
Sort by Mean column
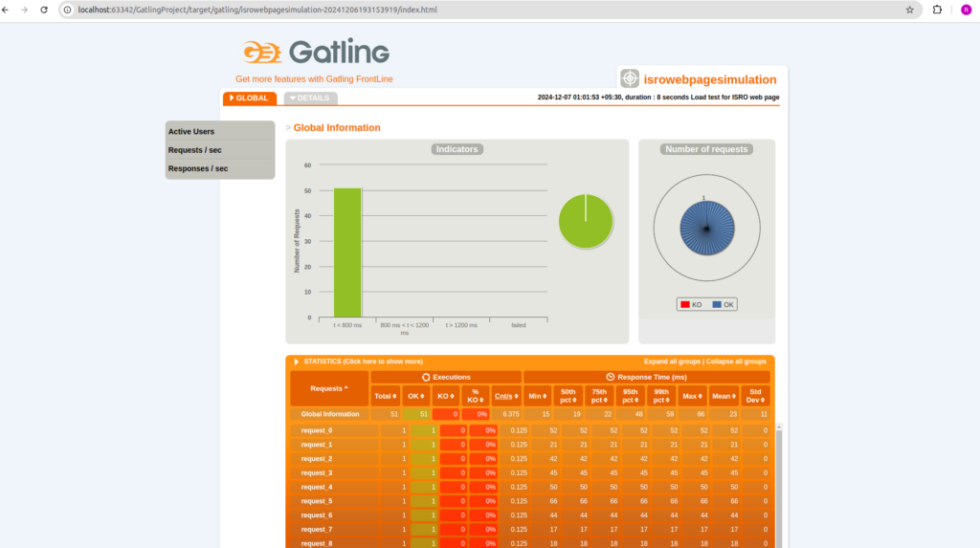tap(724, 396)
